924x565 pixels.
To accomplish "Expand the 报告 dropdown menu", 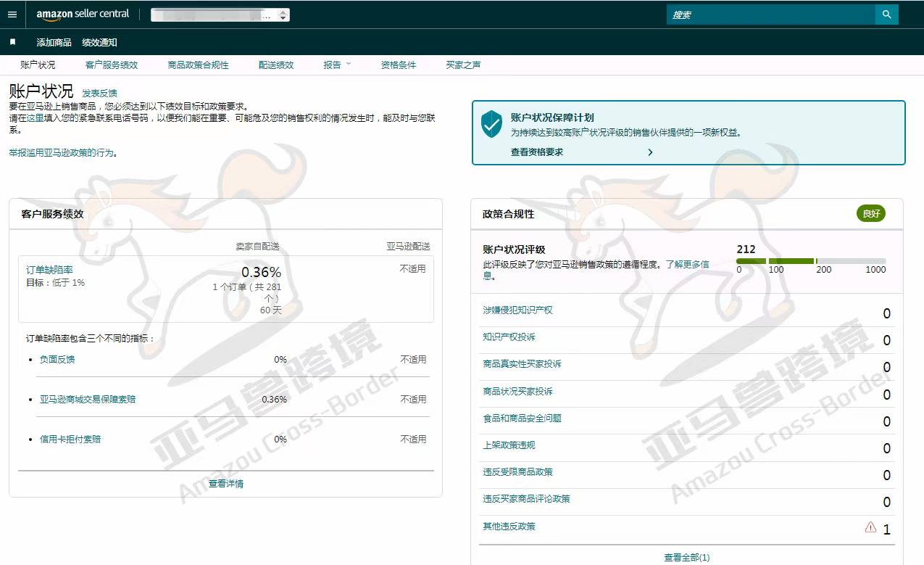I will point(337,65).
